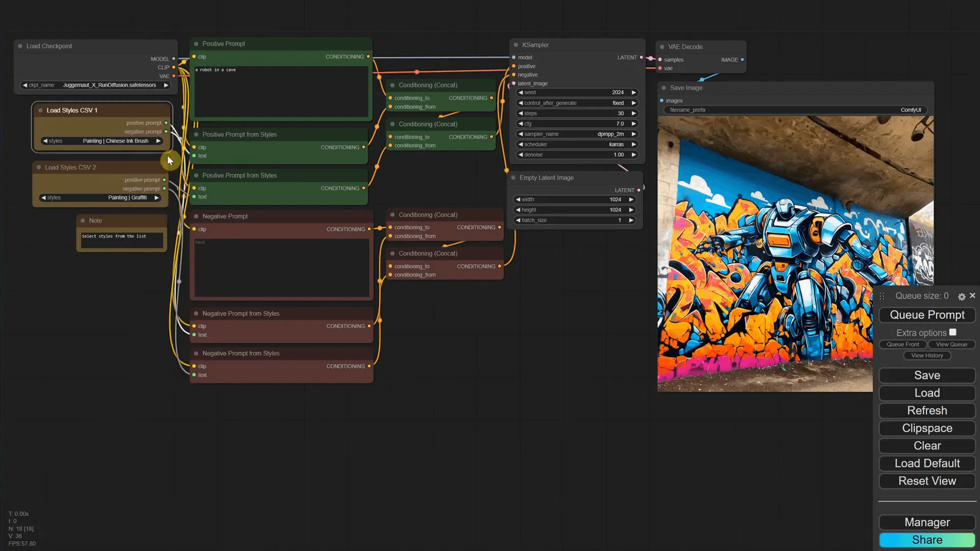Click the Positive Prompt text box
This screenshot has height=551, width=980.
(x=281, y=92)
